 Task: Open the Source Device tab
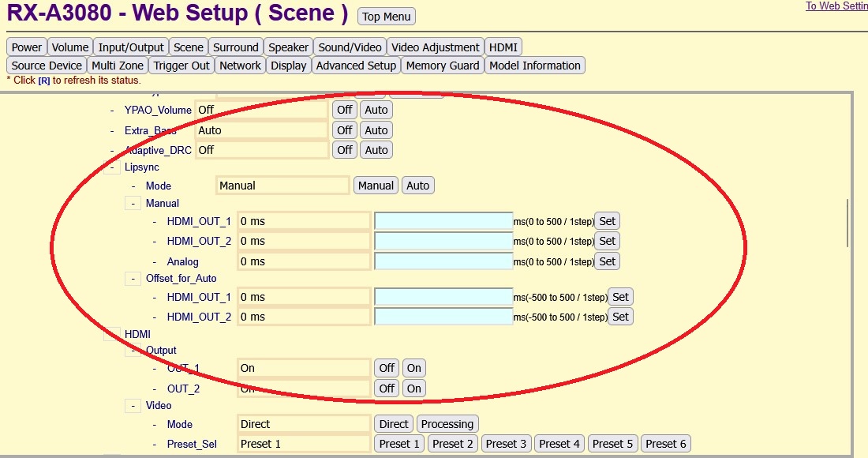47,66
